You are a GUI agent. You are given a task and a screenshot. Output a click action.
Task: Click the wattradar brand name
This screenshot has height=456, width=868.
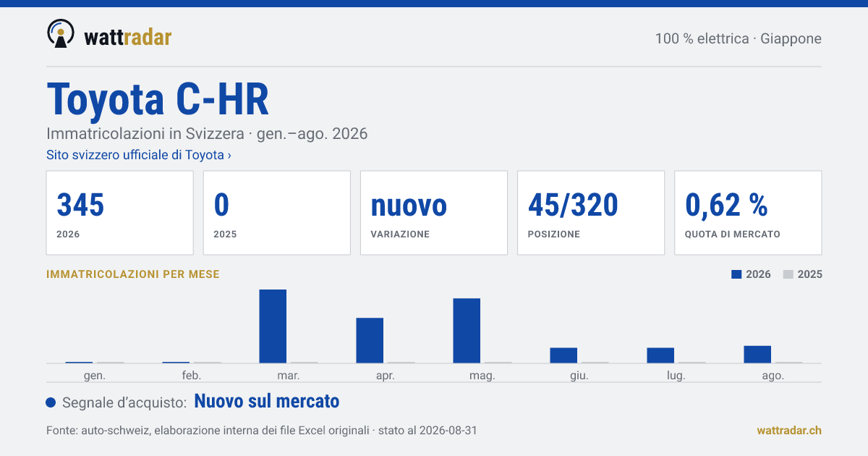128,36
